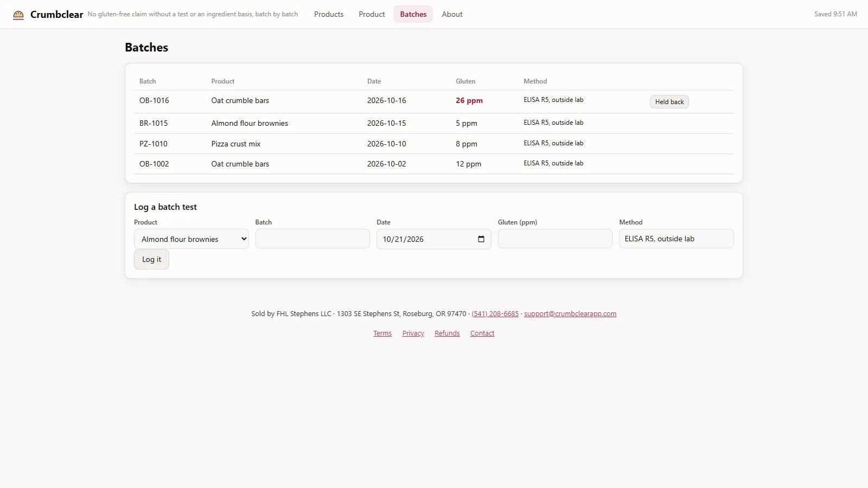This screenshot has width=868, height=488.
Task: Click the Method input field
Action: [x=676, y=239]
